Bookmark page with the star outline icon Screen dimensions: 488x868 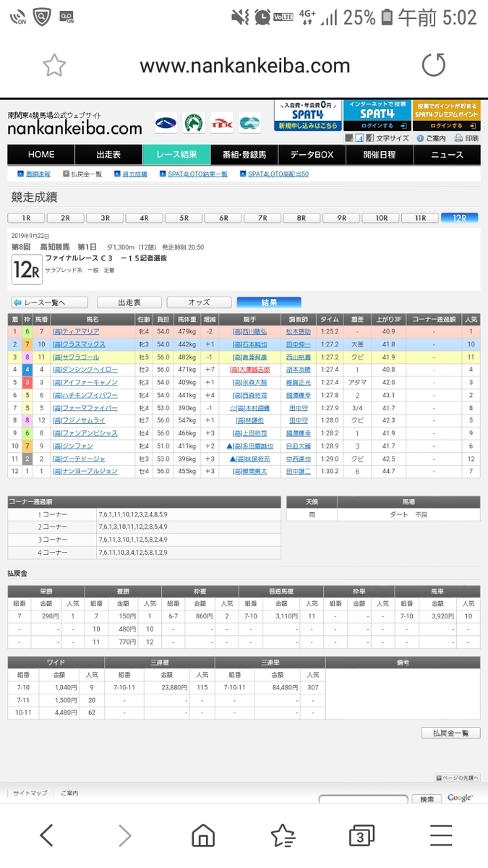coord(54,65)
